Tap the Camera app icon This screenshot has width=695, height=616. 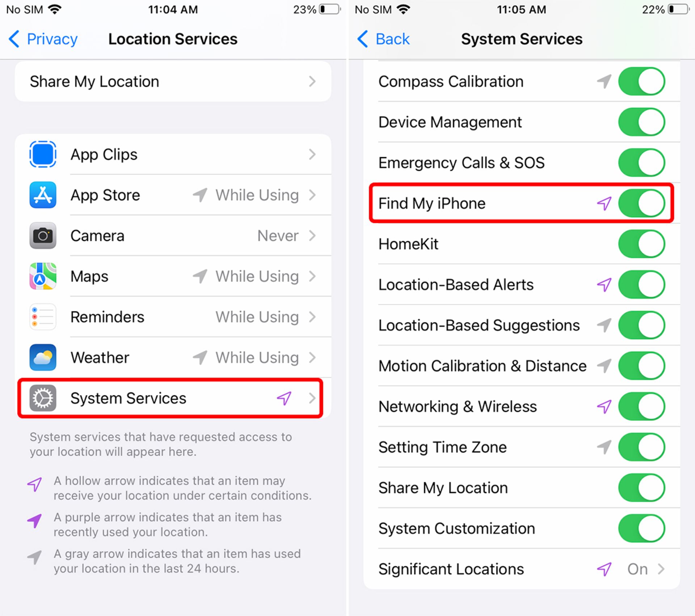pos(43,236)
